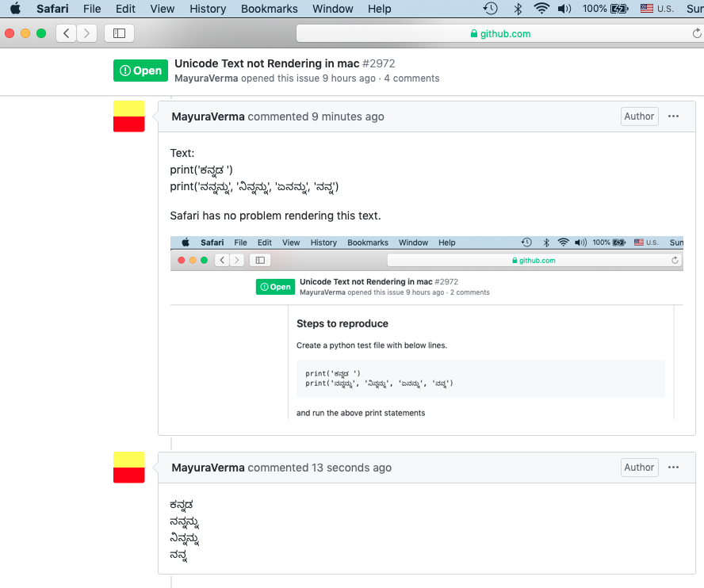This screenshot has width=704, height=588.
Task: Go forward with the Safari forward arrow
Action: (86, 33)
